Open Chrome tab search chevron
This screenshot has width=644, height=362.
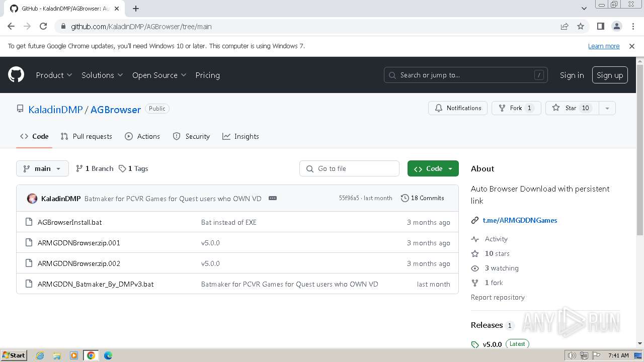click(584, 8)
